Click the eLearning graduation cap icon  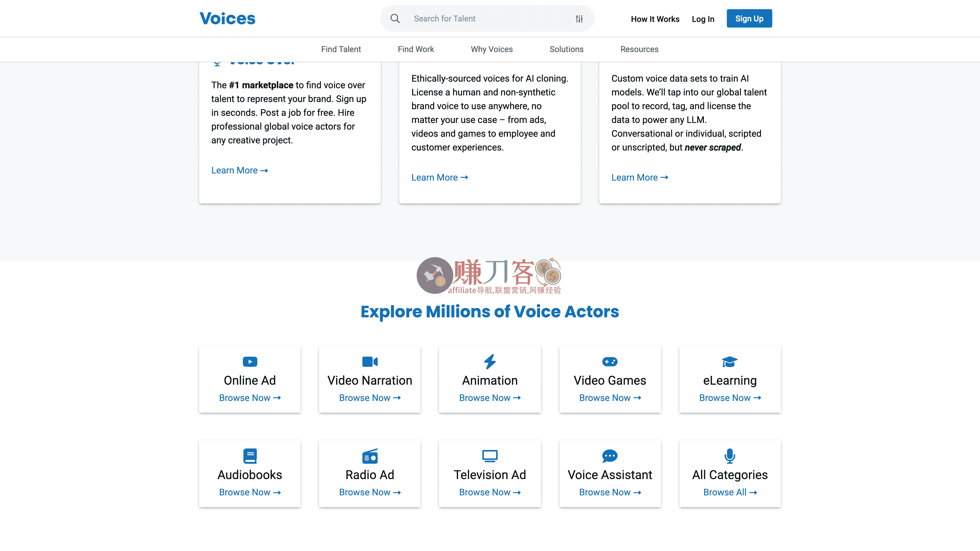(x=730, y=361)
